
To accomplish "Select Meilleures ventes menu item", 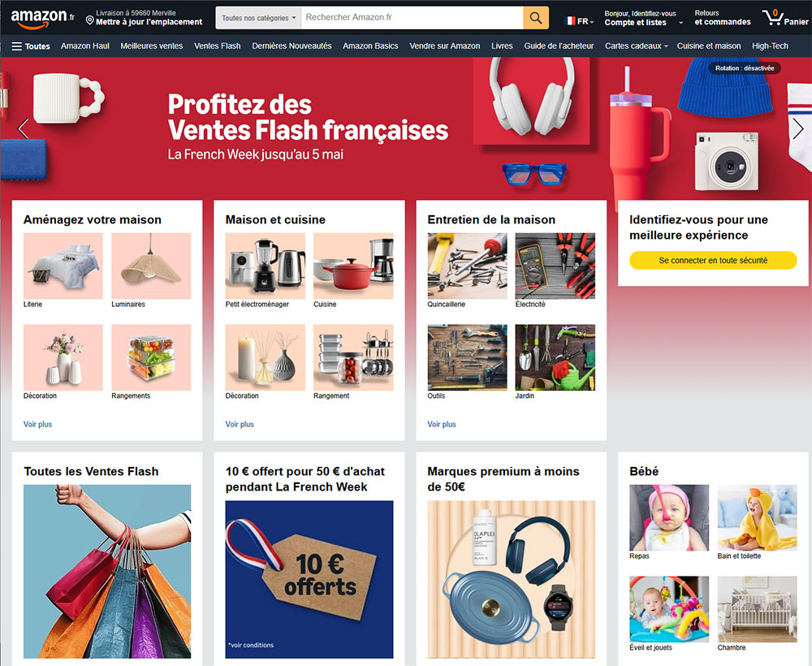I will (x=152, y=45).
